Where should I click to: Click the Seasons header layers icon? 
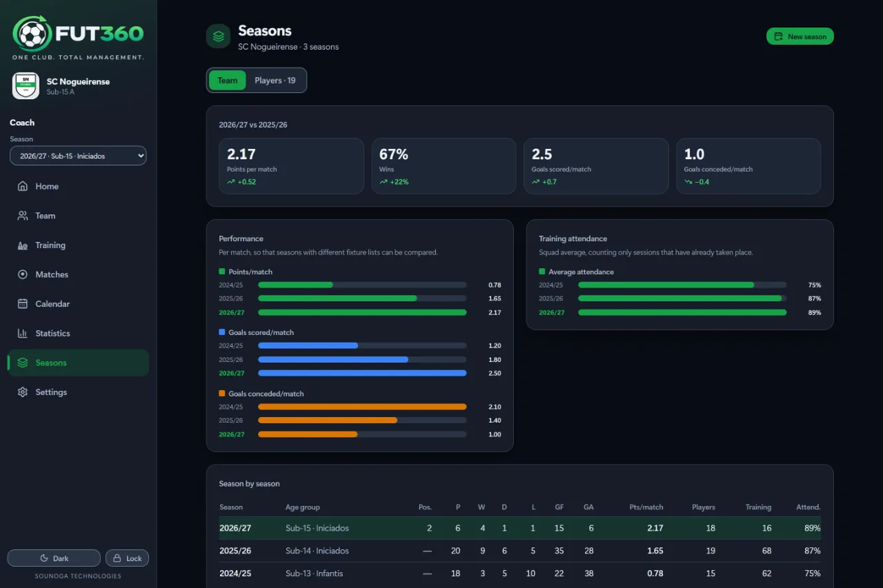pyautogui.click(x=219, y=37)
